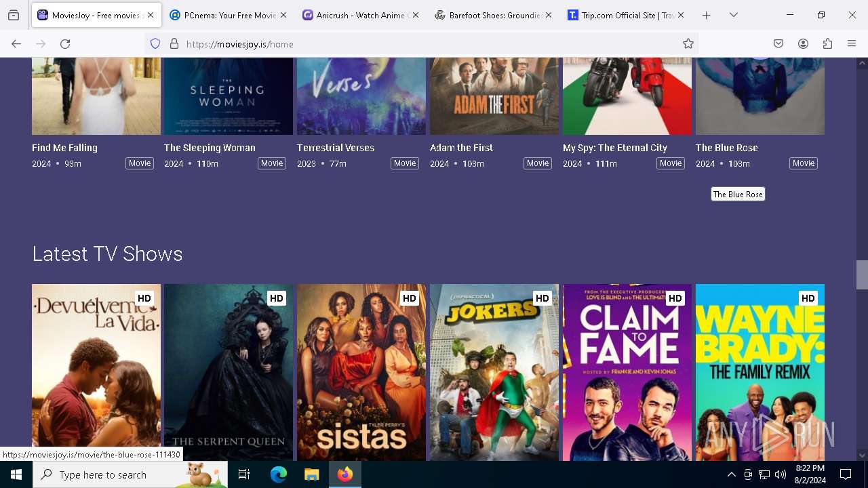This screenshot has height=488, width=868.
Task: Click the Terrestrial Verses poster
Action: [361, 96]
